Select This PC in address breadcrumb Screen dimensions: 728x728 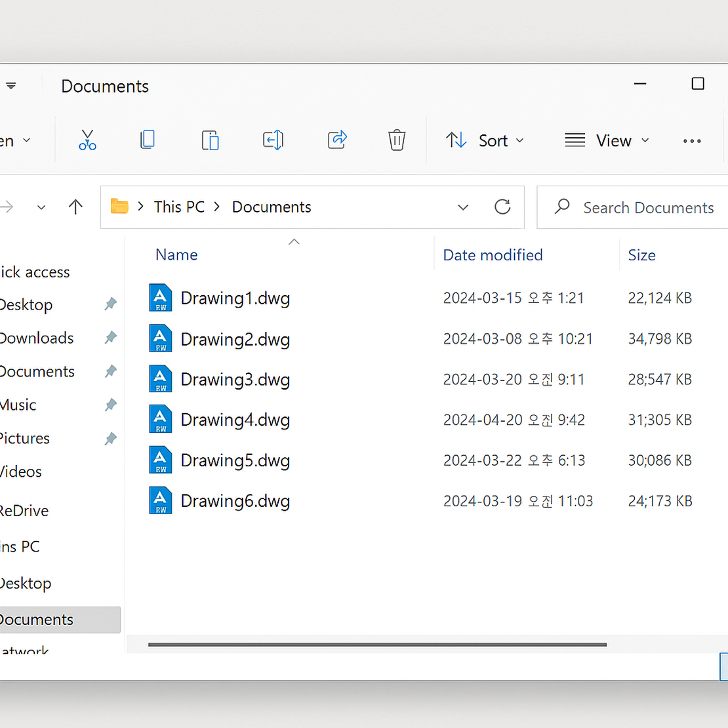(179, 207)
